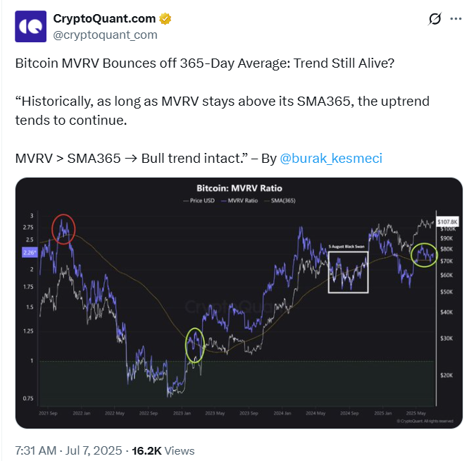Open the three-dot more options menu
Viewport: 476px width, 461px height.
456,19
